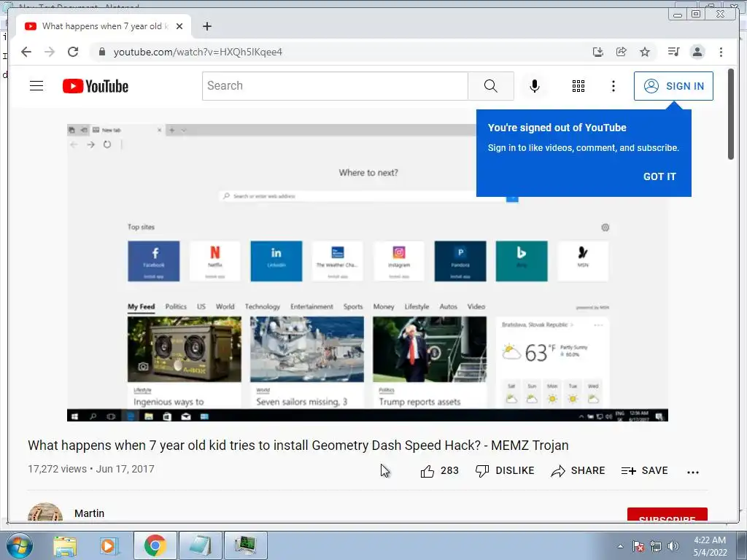747x560 pixels.
Task: Close the YouTube video tab
Action: pos(179,26)
